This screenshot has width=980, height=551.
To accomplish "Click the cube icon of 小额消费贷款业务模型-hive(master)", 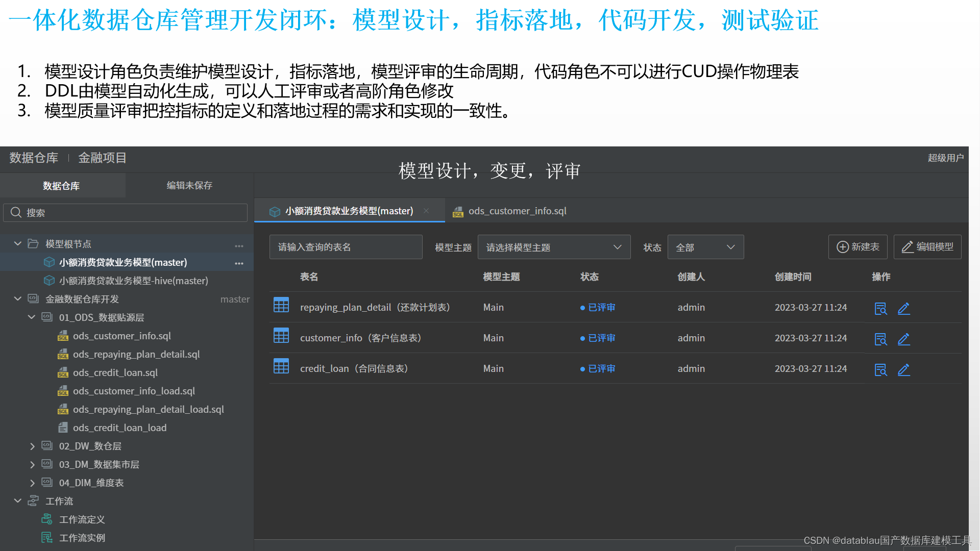I will click(49, 280).
